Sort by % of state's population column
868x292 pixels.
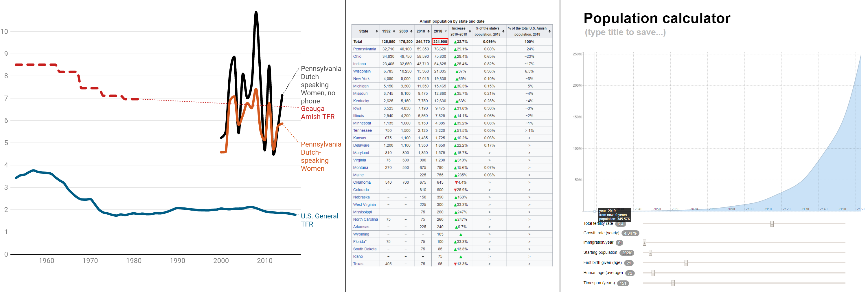(x=503, y=31)
